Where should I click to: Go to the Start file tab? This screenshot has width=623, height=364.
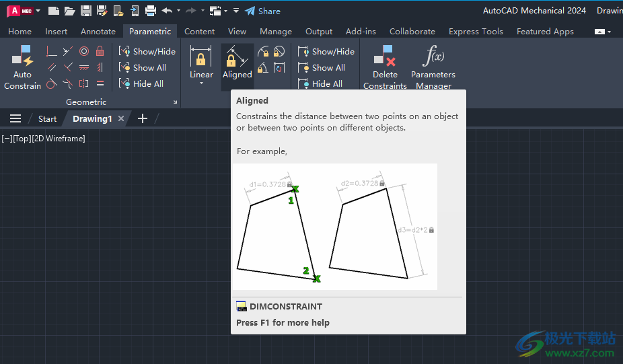[x=47, y=119]
